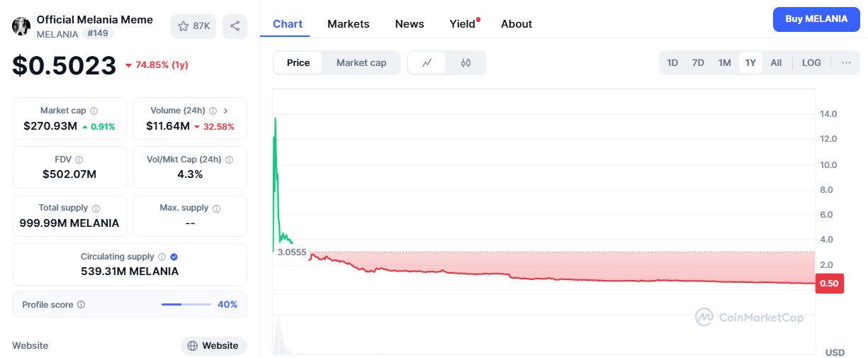Enable LOG scale on chart

pyautogui.click(x=811, y=62)
